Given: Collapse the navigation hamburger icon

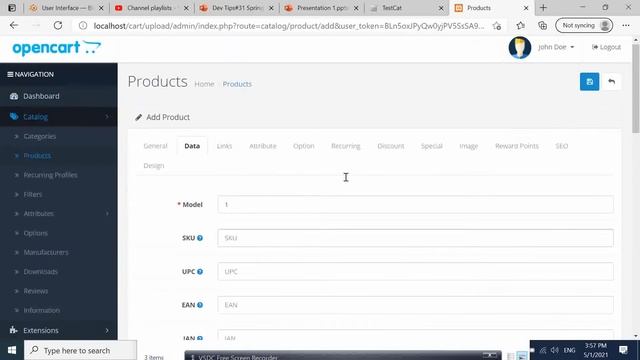Looking at the screenshot, I should (10, 74).
